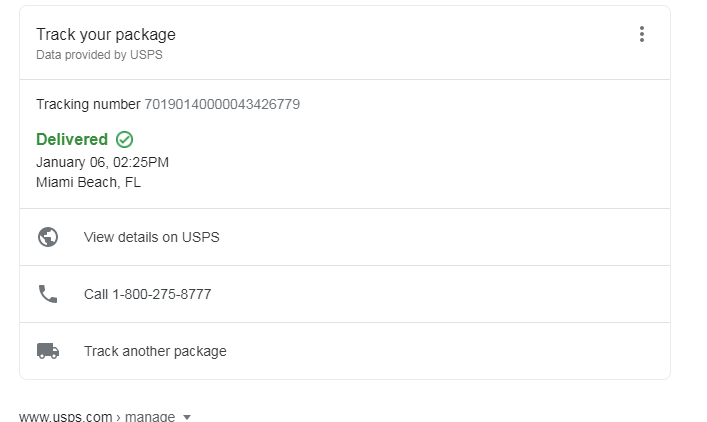Image resolution: width=707 pixels, height=422 pixels.
Task: Open View details on USPS
Action: 151,237
